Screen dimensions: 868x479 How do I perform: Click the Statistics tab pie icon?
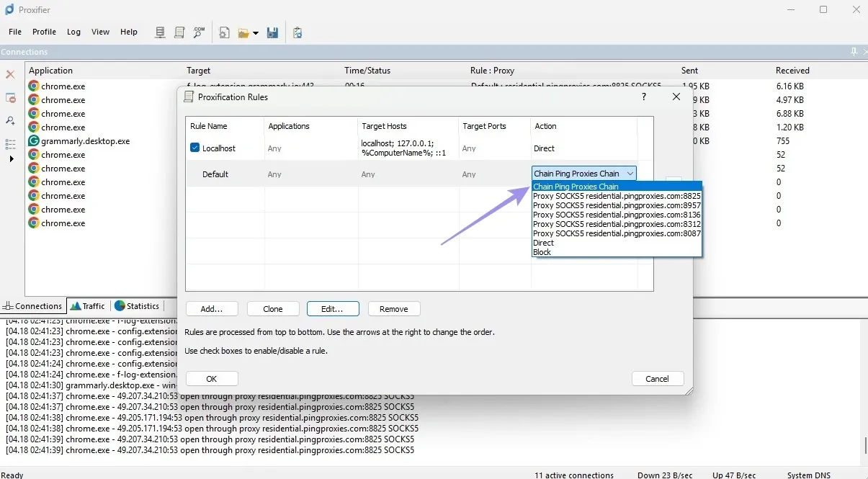(120, 306)
